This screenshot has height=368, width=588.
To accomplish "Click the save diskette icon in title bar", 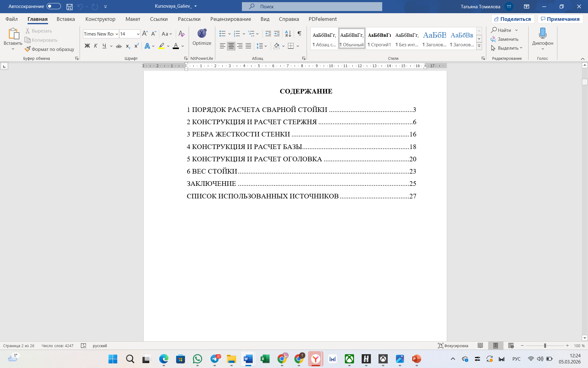I will click(x=70, y=6).
